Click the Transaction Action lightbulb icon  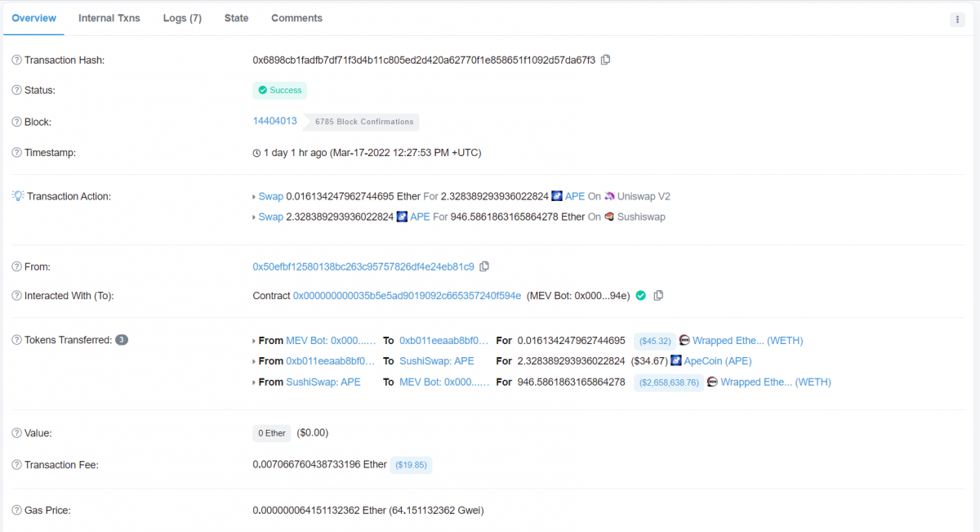(17, 196)
